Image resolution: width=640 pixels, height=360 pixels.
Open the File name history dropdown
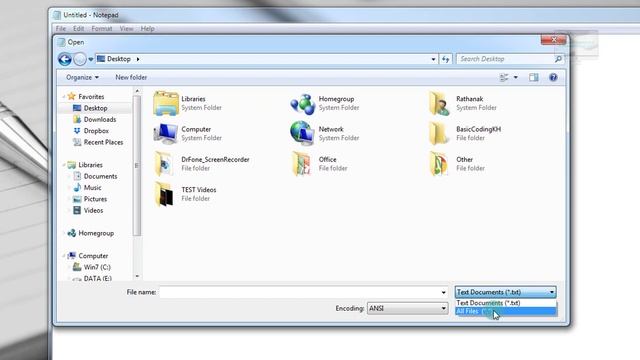tap(443, 292)
